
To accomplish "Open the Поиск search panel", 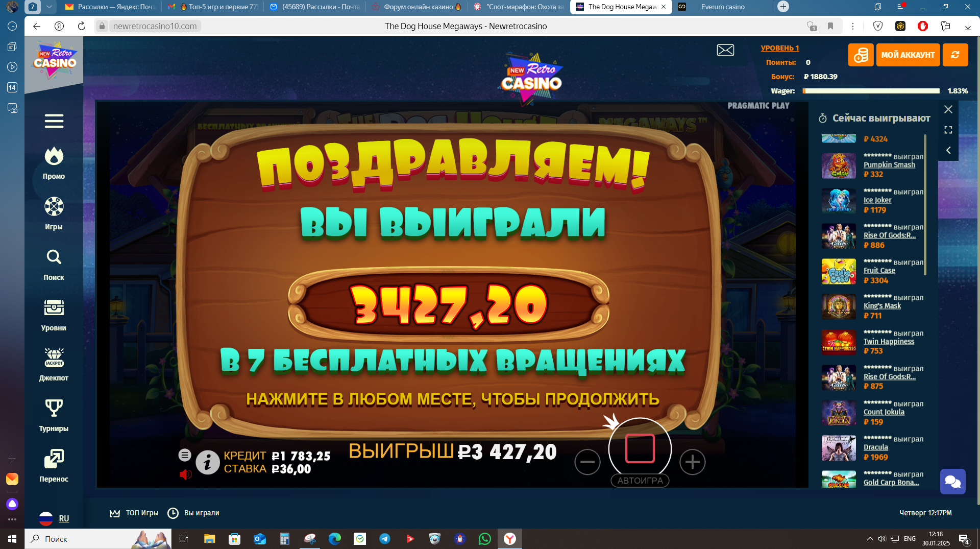I will click(54, 265).
